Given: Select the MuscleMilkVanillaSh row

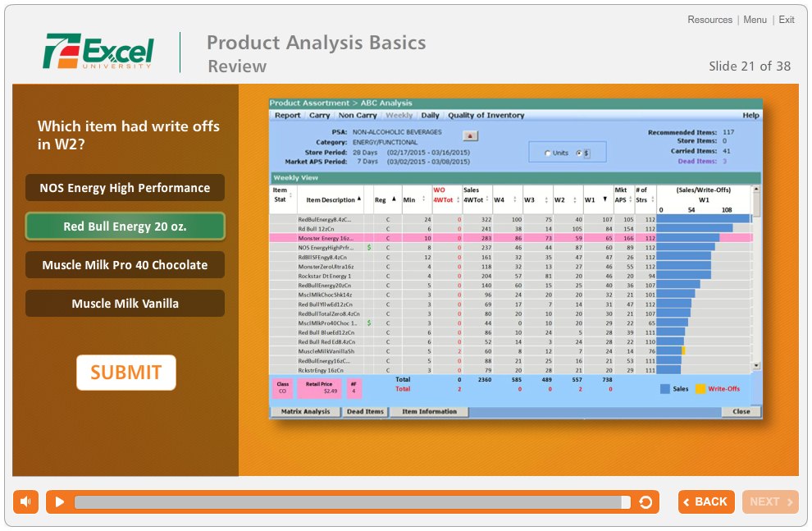Looking at the screenshot, I should coord(510,351).
